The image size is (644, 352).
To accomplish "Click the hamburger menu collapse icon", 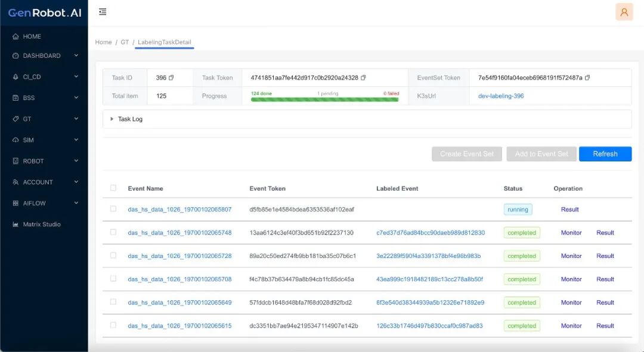I will coord(103,12).
